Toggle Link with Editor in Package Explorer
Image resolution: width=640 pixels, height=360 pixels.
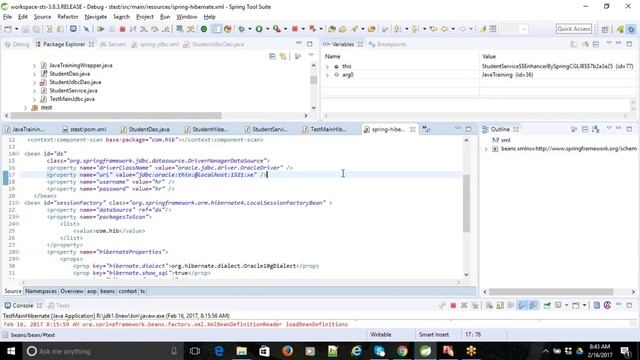point(283,56)
